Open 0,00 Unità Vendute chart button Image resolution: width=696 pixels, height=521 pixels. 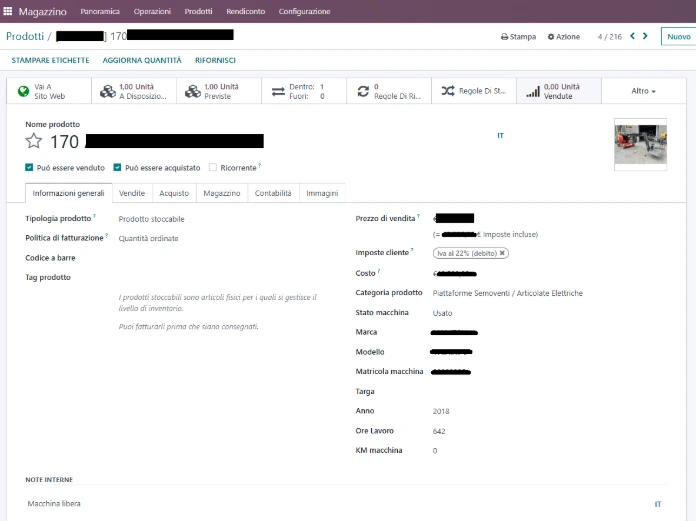click(x=559, y=91)
